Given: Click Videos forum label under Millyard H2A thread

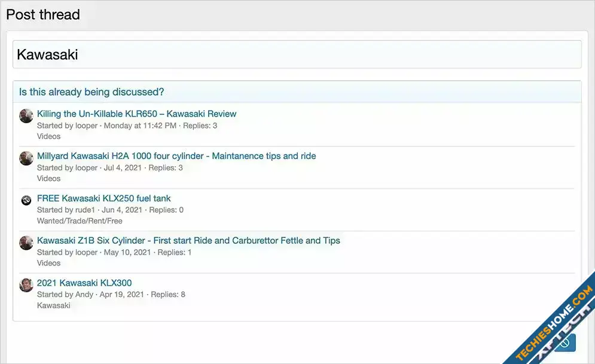Looking at the screenshot, I should pos(48,178).
